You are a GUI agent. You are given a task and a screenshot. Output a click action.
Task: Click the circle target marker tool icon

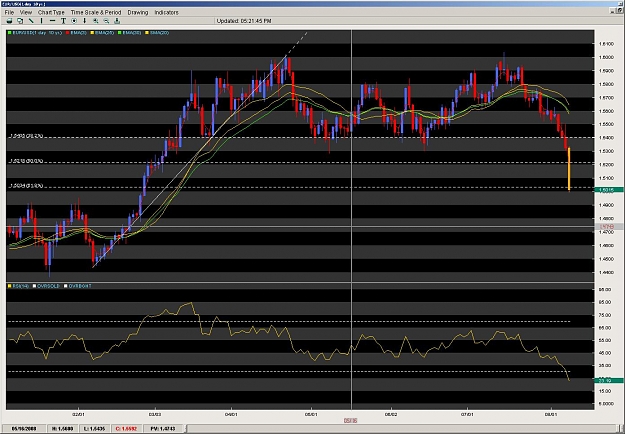74,21
